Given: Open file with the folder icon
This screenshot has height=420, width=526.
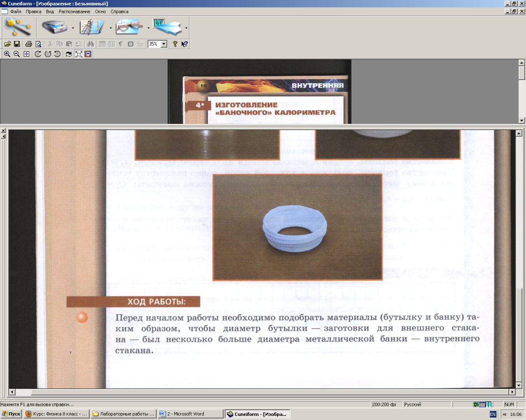Looking at the screenshot, I should click(7, 44).
